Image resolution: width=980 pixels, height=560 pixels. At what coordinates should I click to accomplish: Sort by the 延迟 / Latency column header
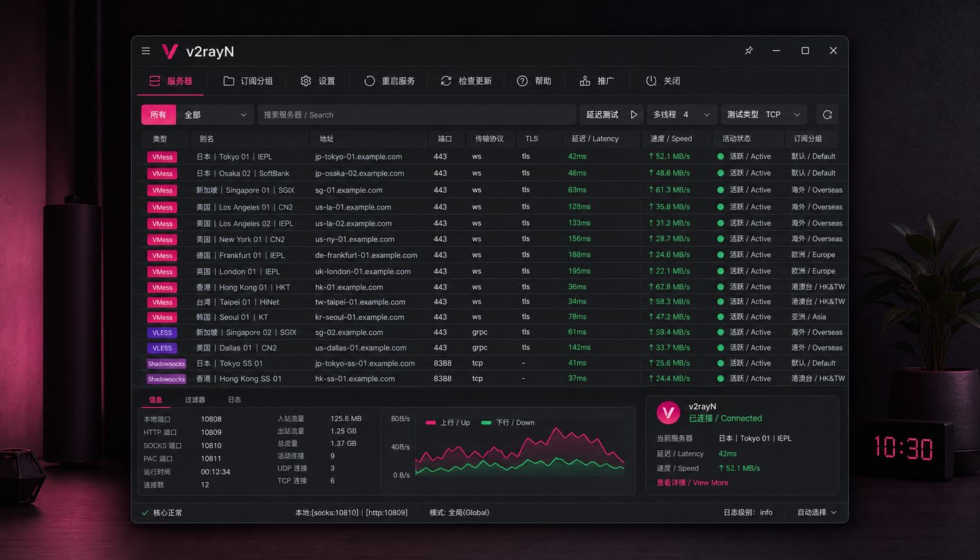[595, 138]
